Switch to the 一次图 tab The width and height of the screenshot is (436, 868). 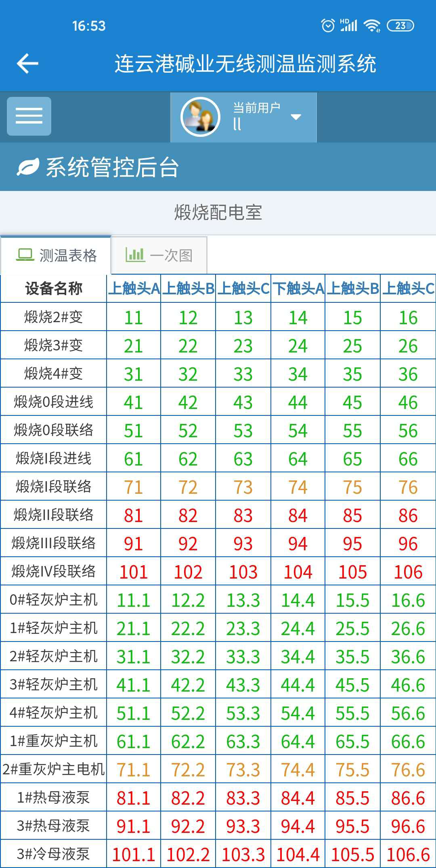click(159, 255)
